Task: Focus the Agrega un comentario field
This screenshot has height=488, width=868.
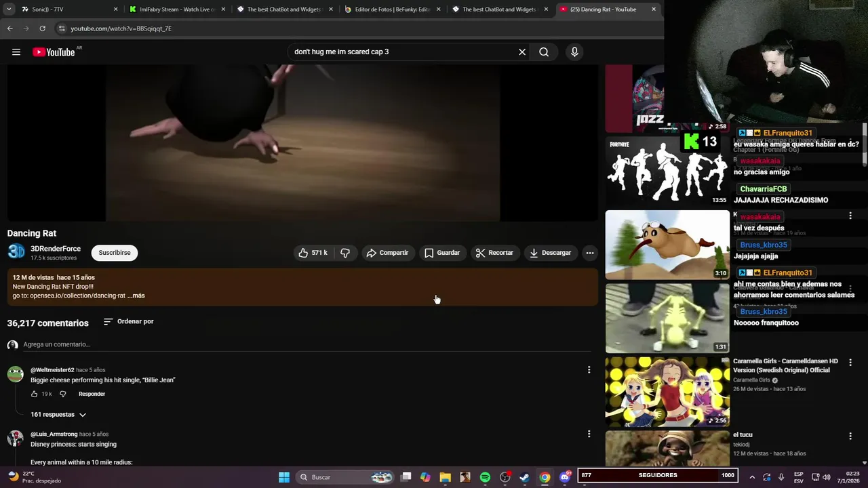Action: 308,344
